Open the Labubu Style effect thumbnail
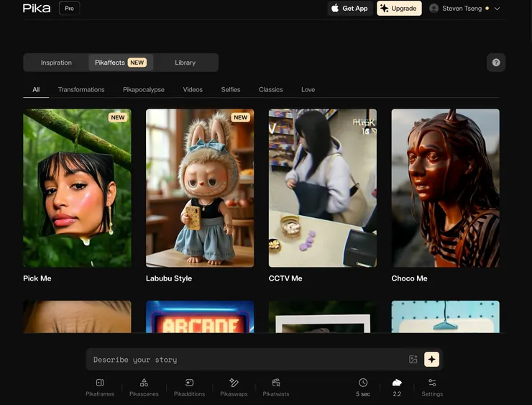 (200, 188)
